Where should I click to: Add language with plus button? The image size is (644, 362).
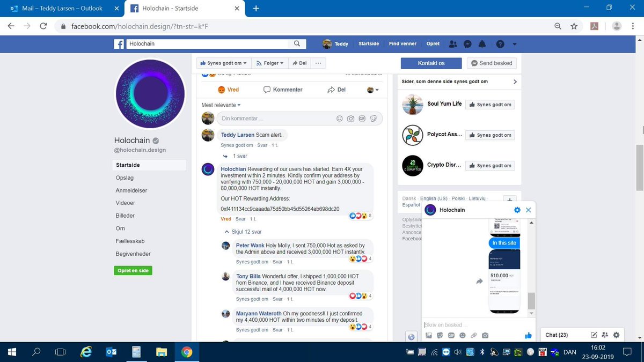click(511, 200)
